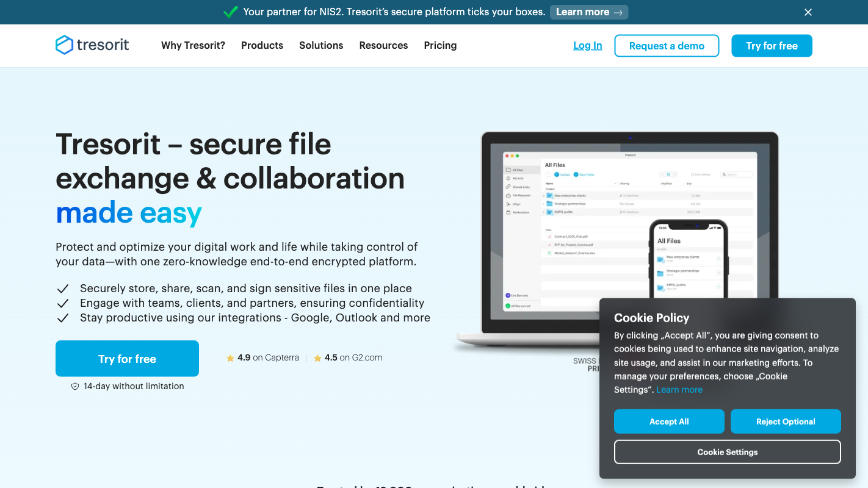This screenshot has width=868, height=488.
Task: Go to the Pricing page
Action: [x=440, y=45]
